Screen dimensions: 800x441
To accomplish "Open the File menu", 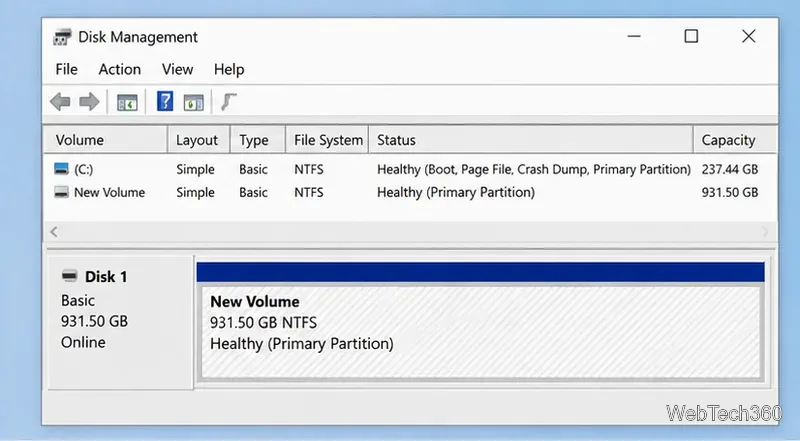I will (x=66, y=69).
